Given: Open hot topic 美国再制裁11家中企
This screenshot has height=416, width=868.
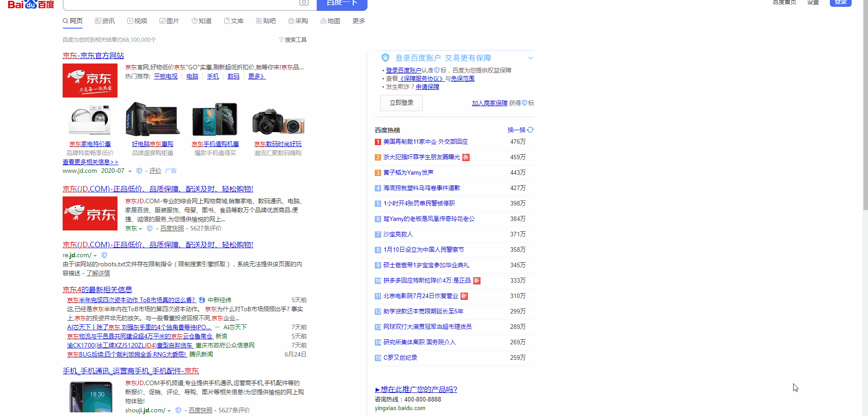Looking at the screenshot, I should coord(426,142).
